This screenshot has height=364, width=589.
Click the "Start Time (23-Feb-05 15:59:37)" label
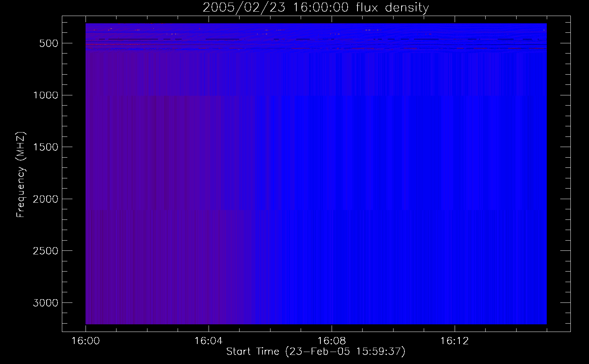click(x=316, y=352)
